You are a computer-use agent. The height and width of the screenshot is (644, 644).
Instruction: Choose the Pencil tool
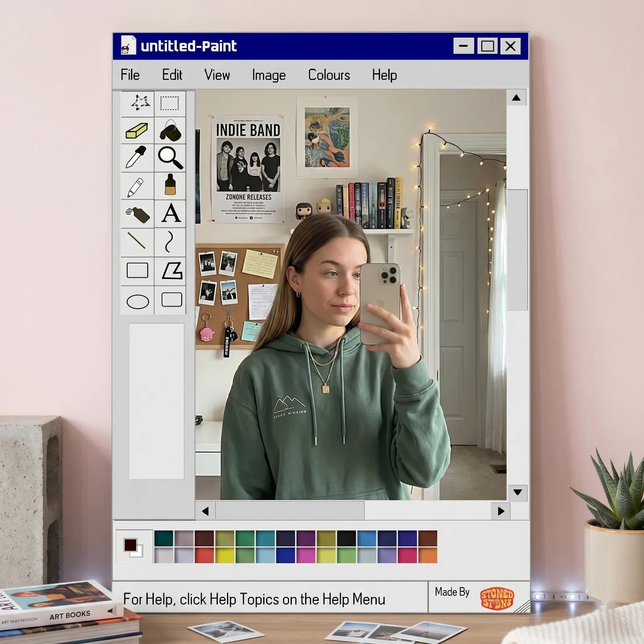138,186
